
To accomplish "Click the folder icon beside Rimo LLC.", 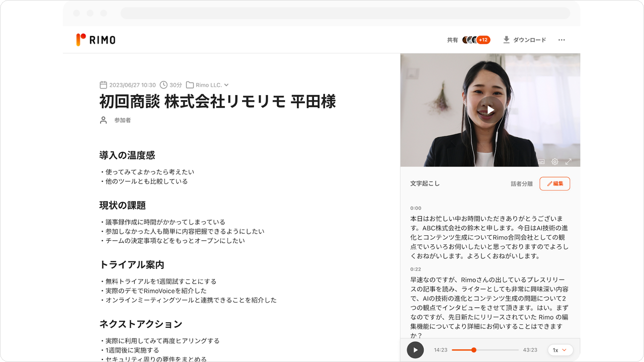I will (x=190, y=85).
